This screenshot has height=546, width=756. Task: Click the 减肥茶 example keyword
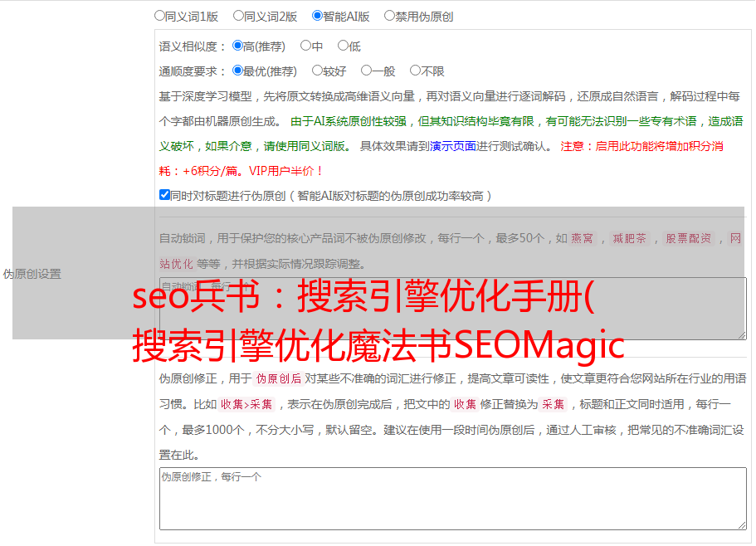629,238
